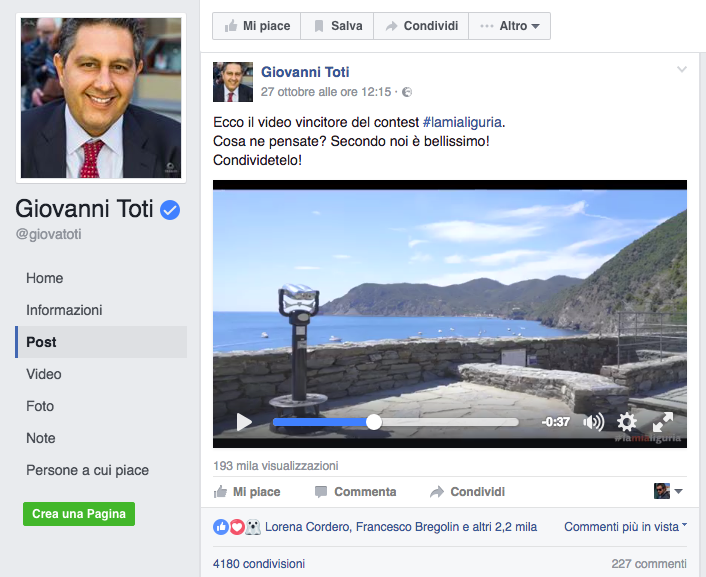Viewport: 706px width, 577px height.
Task: Enter fullscreen with expand arrows icon
Action: (x=663, y=422)
